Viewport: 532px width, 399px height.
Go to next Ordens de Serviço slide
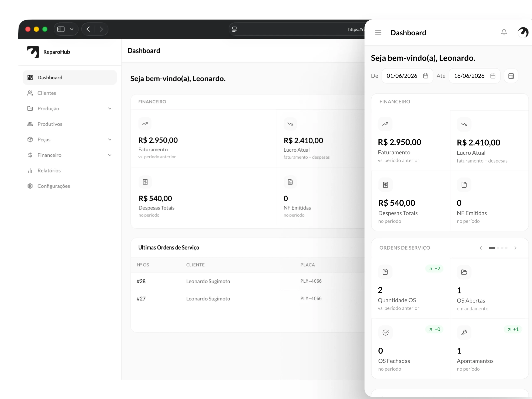coord(515,248)
